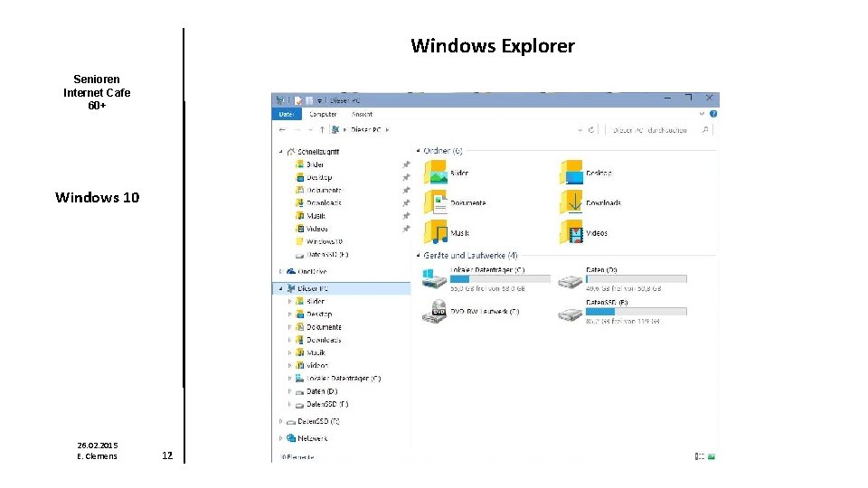
Task: Collapse the Dieser PC tree node
Action: click(280, 288)
